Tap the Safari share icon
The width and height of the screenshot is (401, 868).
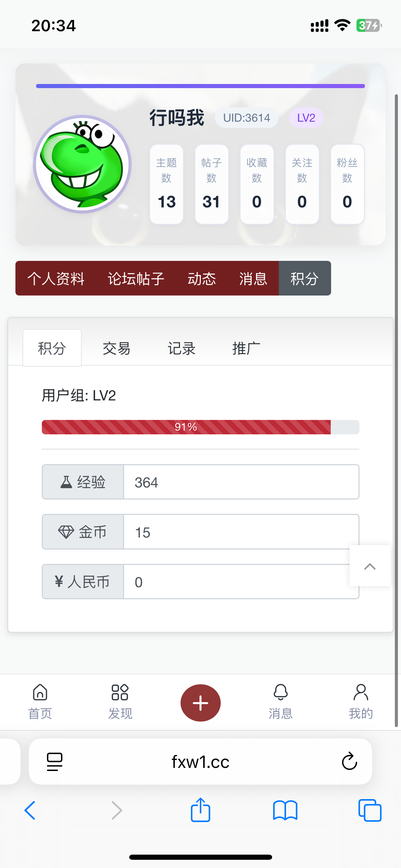point(200,810)
